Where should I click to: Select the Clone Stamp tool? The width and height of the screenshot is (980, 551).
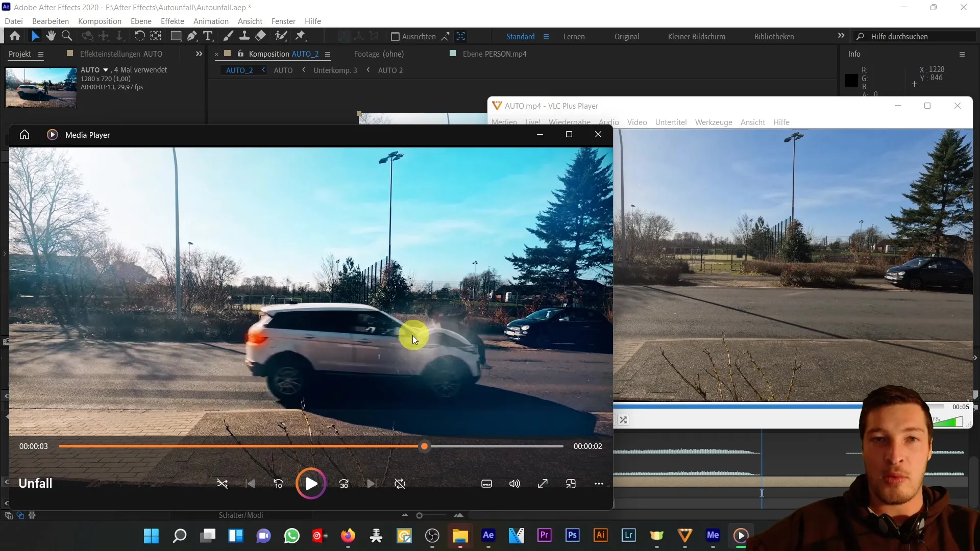click(x=244, y=36)
